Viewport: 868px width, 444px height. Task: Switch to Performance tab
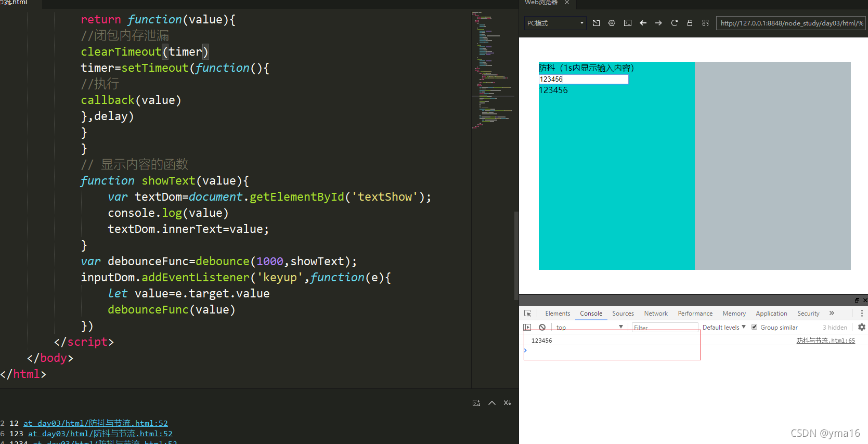[695, 314]
